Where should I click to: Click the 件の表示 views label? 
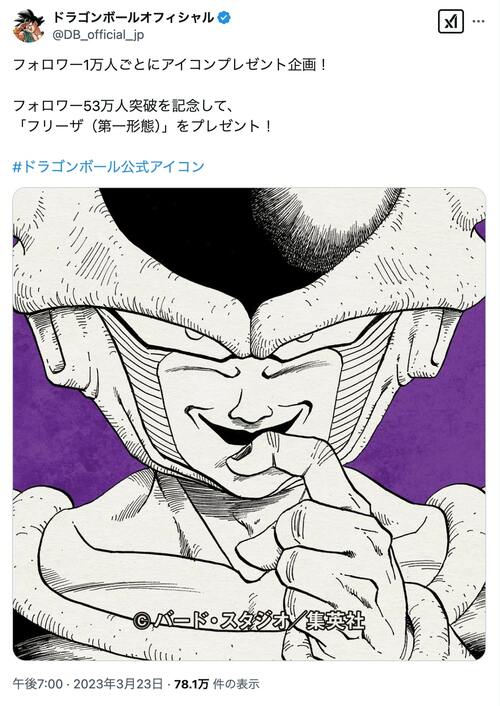(236, 684)
